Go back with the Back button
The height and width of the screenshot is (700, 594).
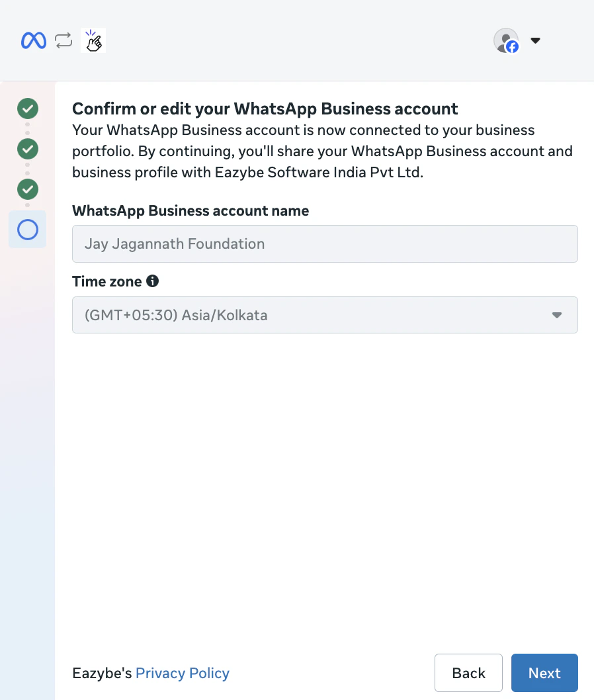pos(468,673)
